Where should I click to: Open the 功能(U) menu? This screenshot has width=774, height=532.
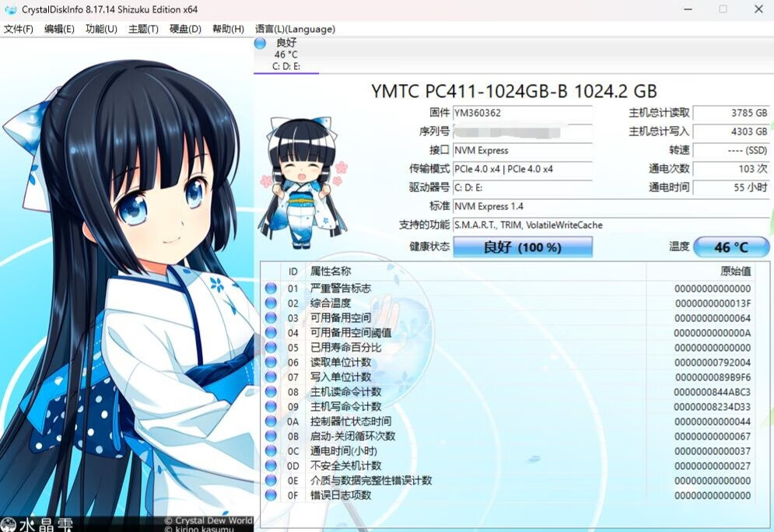[101, 29]
